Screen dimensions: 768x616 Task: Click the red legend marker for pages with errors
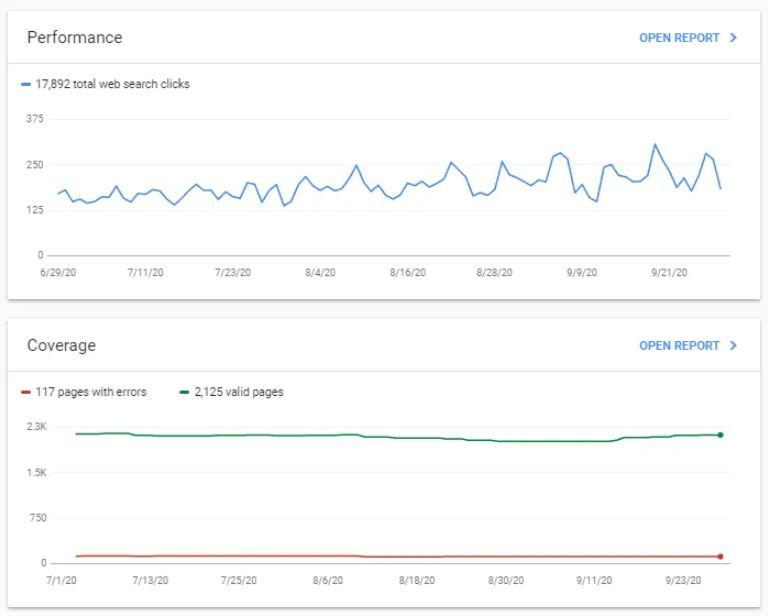(x=26, y=393)
